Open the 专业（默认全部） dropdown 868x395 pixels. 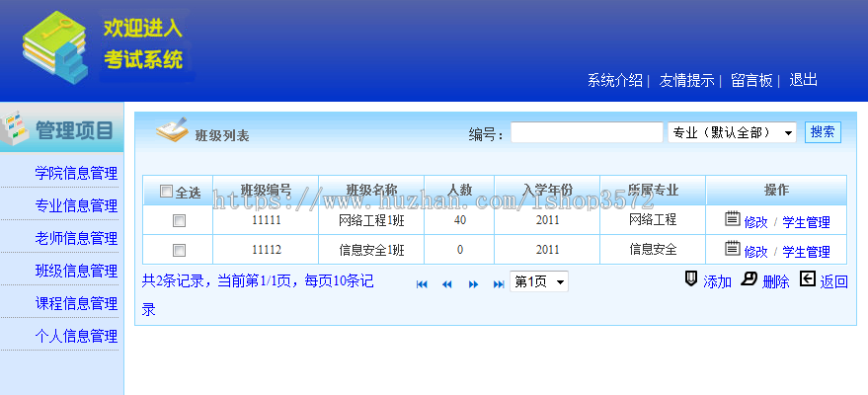click(x=732, y=132)
